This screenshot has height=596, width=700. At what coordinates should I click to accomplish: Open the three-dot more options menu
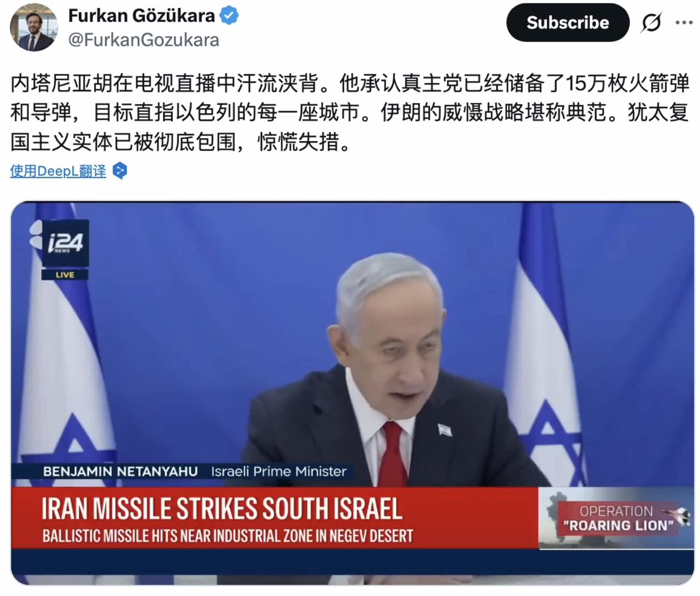coord(684,22)
